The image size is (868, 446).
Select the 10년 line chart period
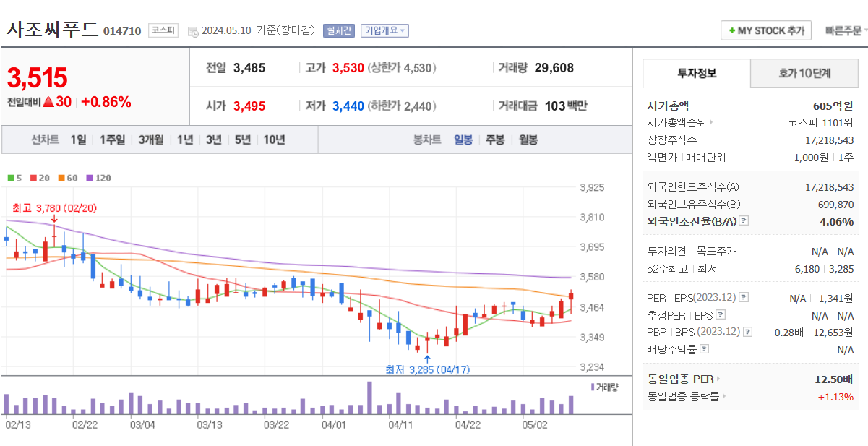pos(274,140)
